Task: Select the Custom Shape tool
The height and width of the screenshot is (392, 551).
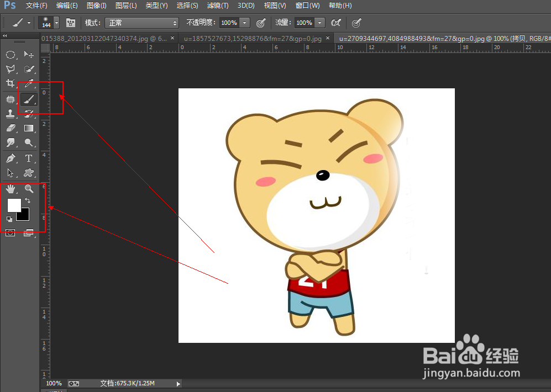Action: click(x=29, y=173)
